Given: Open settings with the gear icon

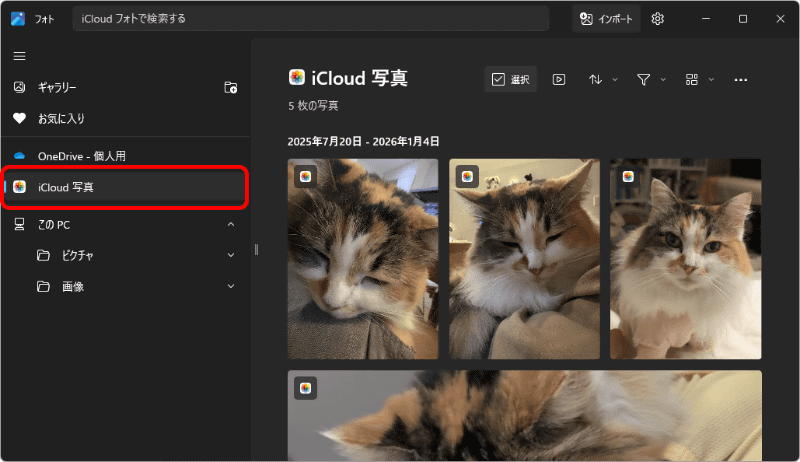Looking at the screenshot, I should click(x=658, y=19).
